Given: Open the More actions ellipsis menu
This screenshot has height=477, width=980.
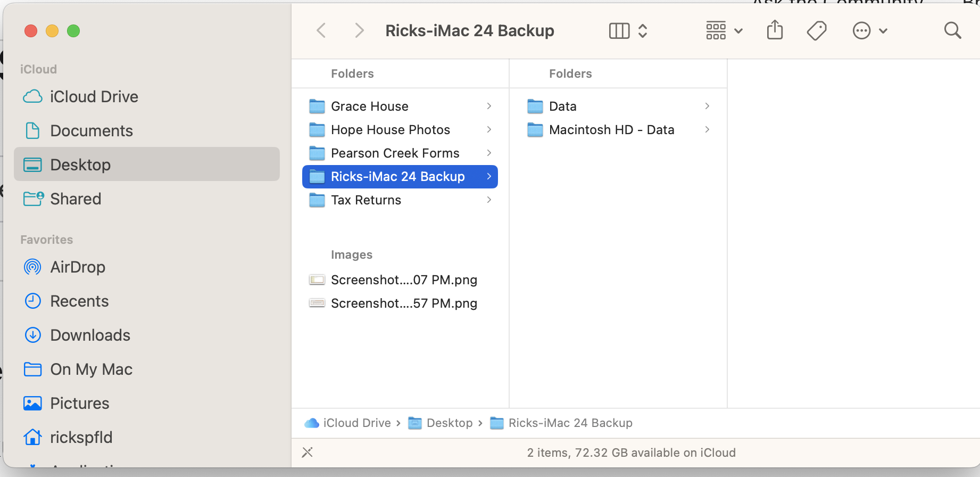Looking at the screenshot, I should [869, 31].
